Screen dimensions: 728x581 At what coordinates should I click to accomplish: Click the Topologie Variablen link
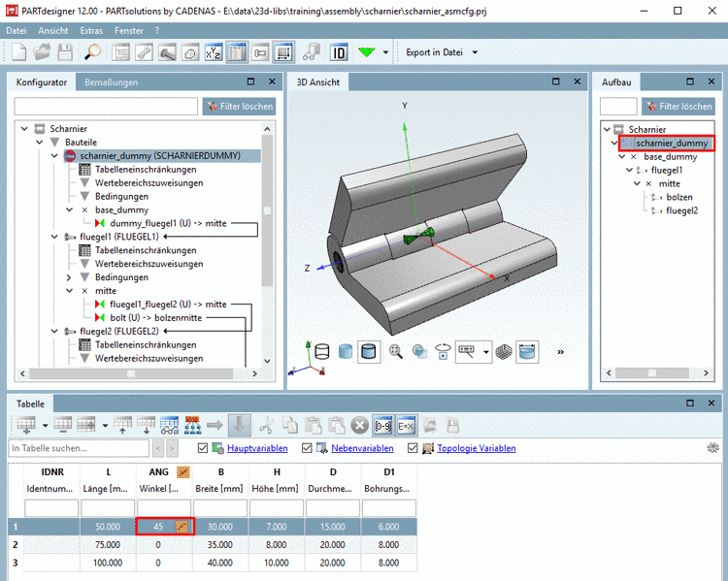(x=477, y=448)
